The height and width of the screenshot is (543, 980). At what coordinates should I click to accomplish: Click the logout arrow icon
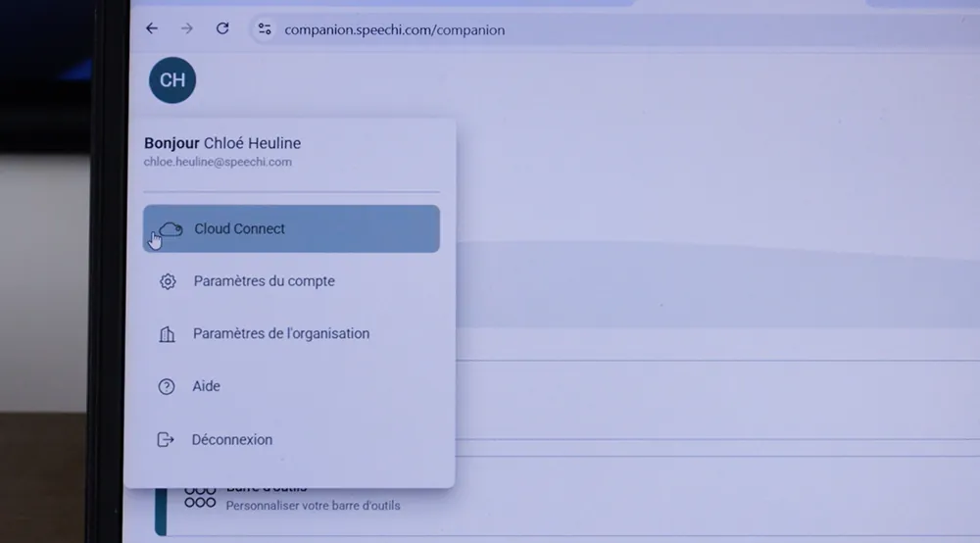click(165, 440)
